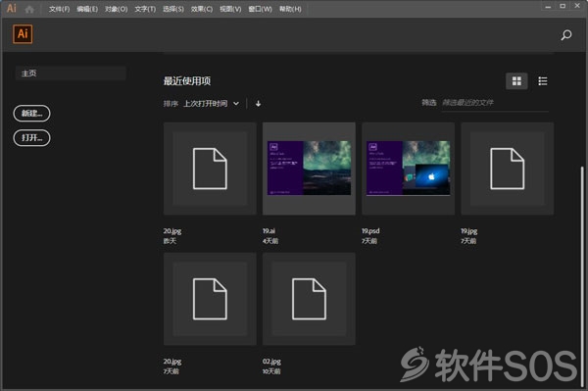Open the 20.jpg file from yesterday
This screenshot has height=391, width=588.
point(210,169)
